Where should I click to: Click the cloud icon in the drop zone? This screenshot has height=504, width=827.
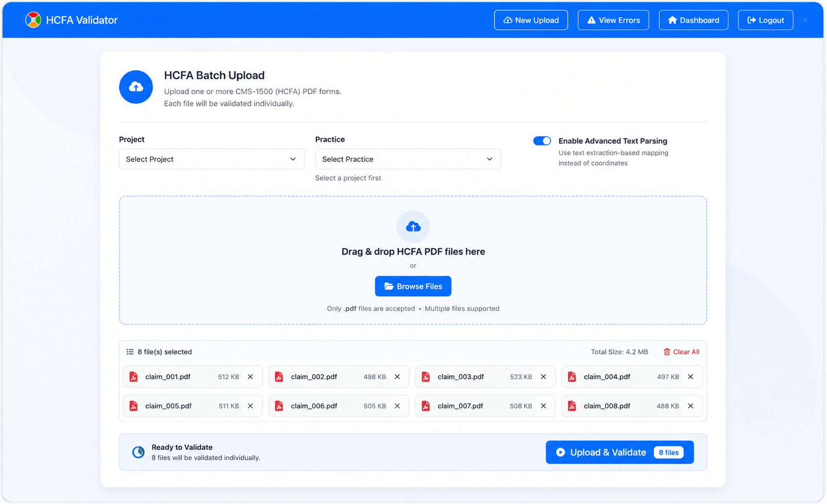click(x=413, y=227)
